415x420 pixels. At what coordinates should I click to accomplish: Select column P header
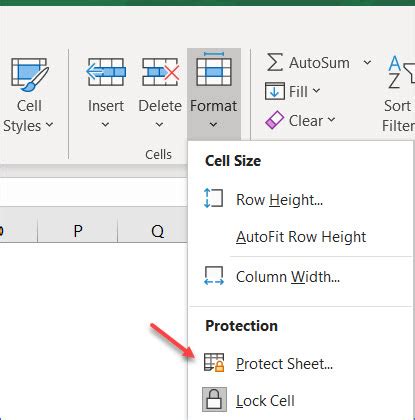(x=78, y=231)
